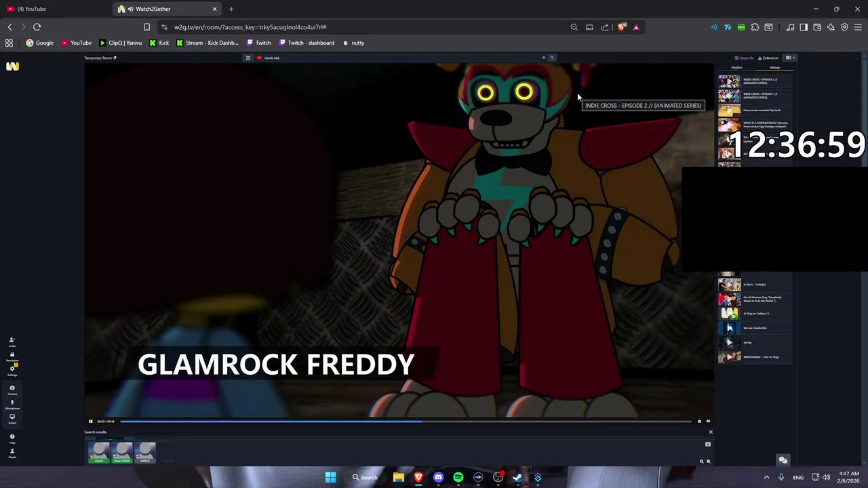Open browser apps grid in bookmarks bar
868x488 pixels.
click(9, 43)
